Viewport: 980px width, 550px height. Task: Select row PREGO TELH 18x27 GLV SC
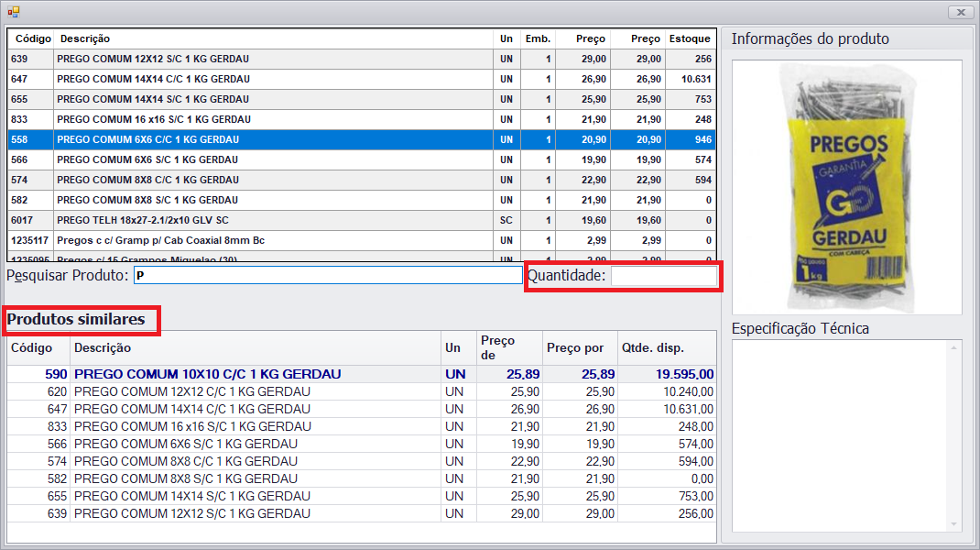[x=361, y=220]
